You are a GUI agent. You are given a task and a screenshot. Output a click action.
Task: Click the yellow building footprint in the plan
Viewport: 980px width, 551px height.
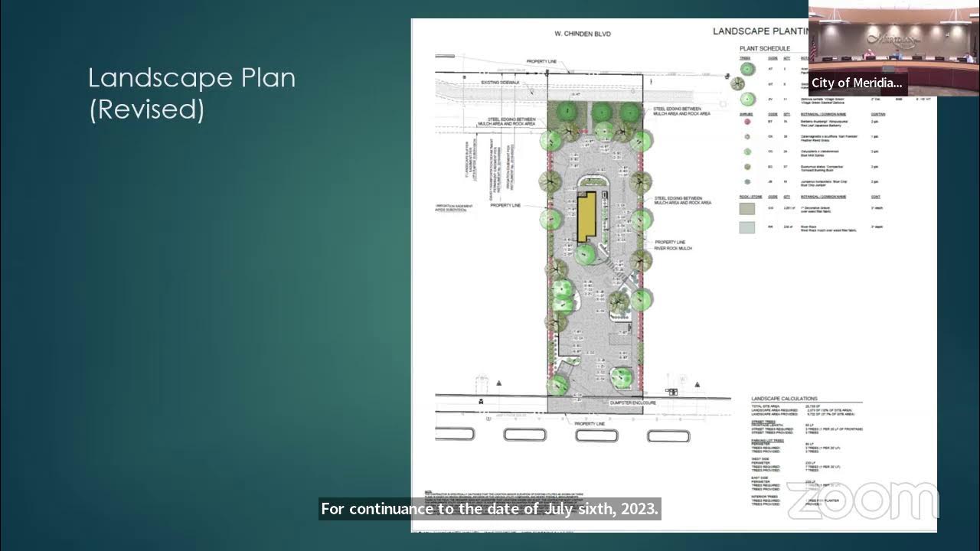pyautogui.click(x=586, y=217)
